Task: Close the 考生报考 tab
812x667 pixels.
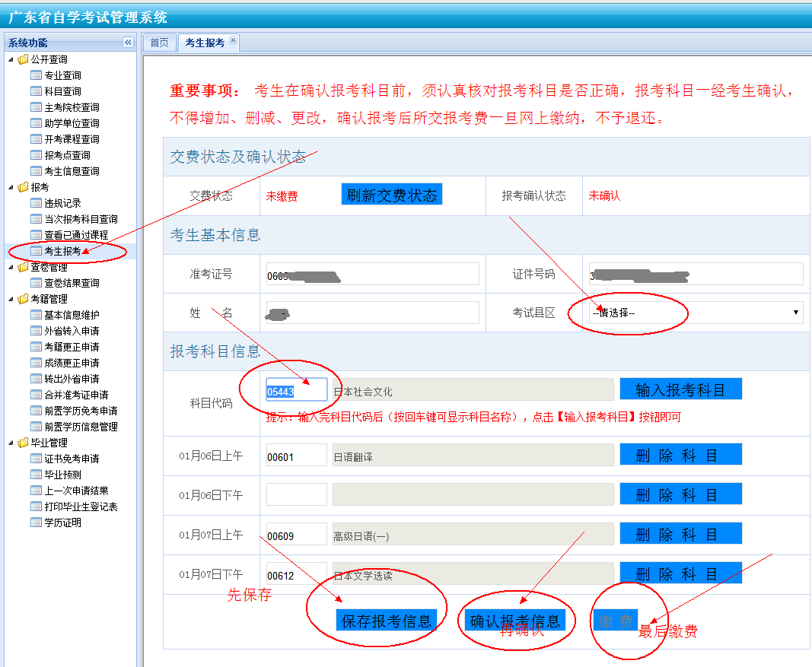Action: pyautogui.click(x=233, y=40)
